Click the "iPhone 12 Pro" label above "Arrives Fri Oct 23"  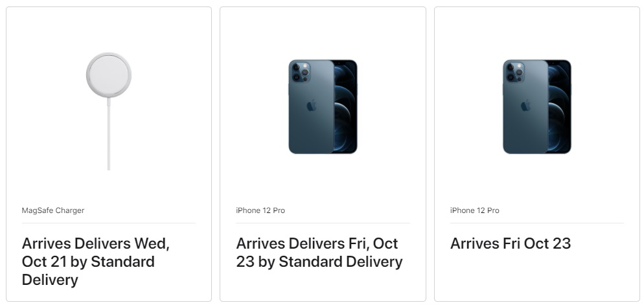coord(475,210)
